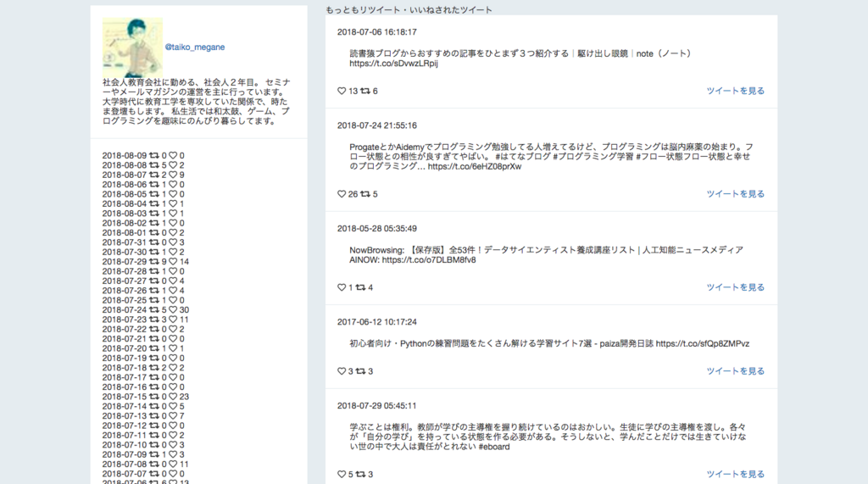Image resolution: width=868 pixels, height=484 pixels.
Task: Click the profile bio text starting '社会人教育会社に勤める'
Action: pyautogui.click(x=197, y=102)
